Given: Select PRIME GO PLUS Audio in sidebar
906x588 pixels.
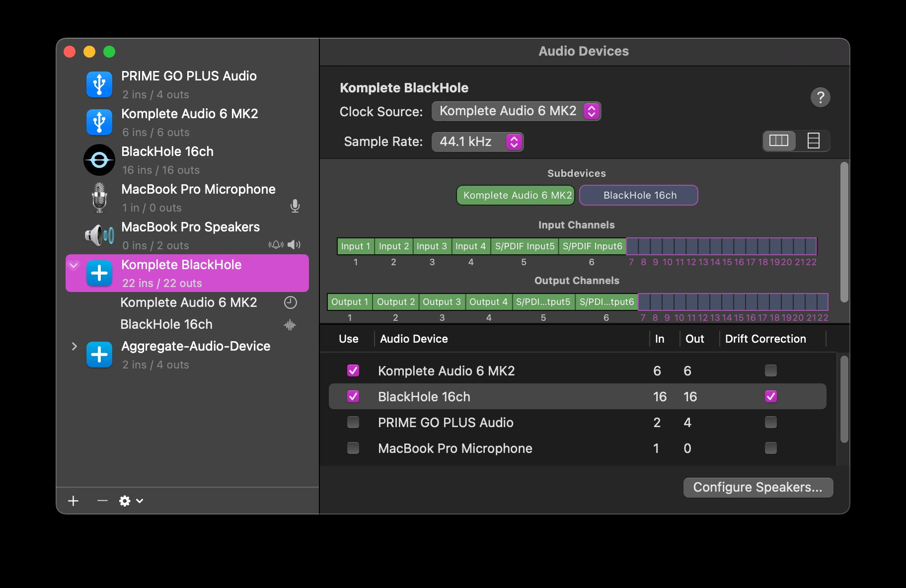Looking at the screenshot, I should point(189,84).
